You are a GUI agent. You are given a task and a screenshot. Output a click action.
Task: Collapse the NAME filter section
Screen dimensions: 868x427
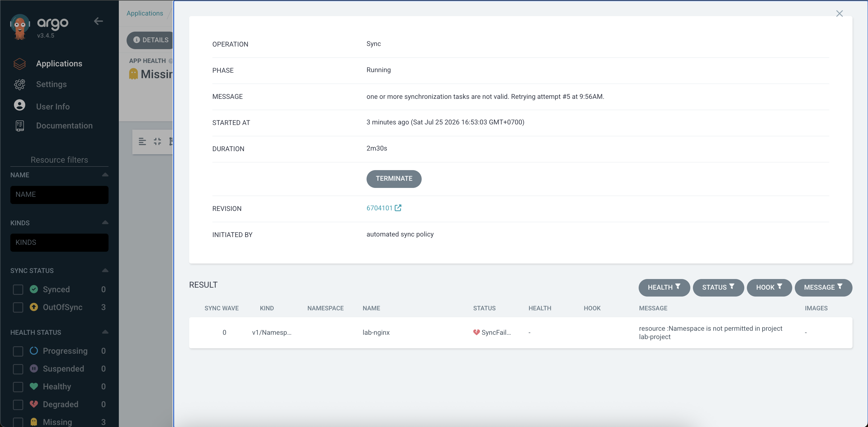105,175
